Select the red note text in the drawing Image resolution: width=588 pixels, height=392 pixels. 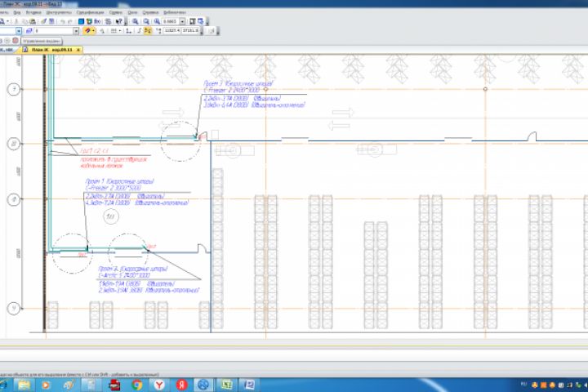pos(114,159)
